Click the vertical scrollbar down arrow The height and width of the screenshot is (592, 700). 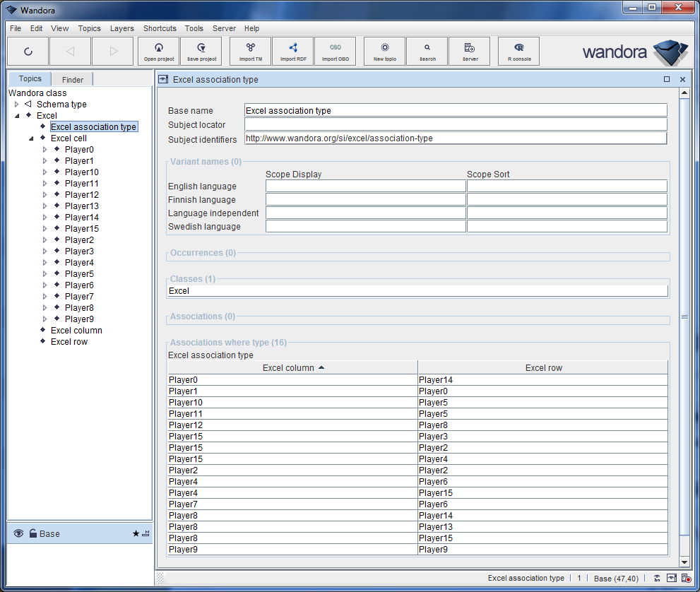click(684, 562)
